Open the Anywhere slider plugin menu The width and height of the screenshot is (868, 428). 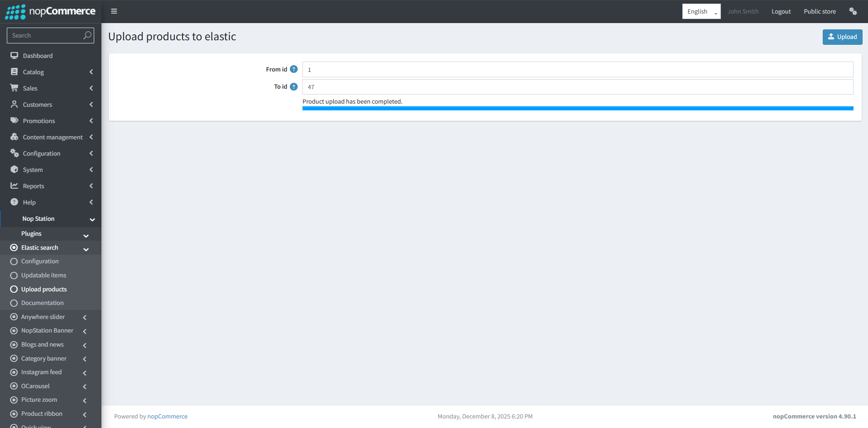(x=43, y=317)
